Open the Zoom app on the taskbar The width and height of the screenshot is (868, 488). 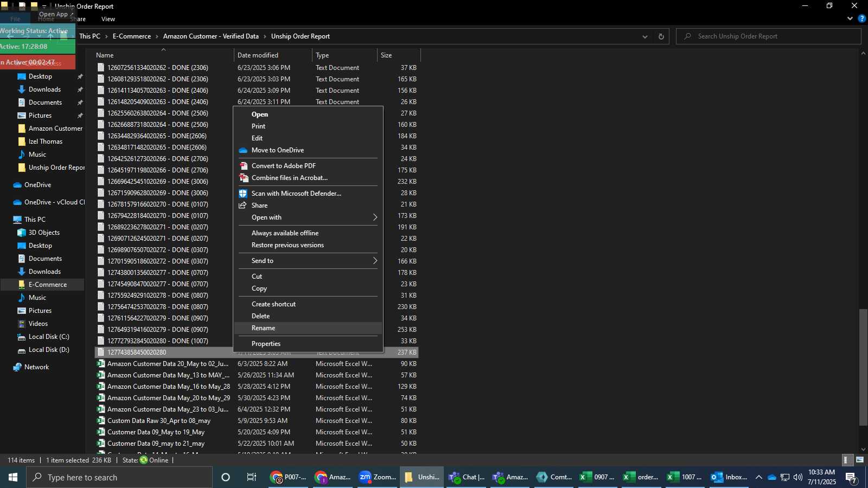pos(378,477)
